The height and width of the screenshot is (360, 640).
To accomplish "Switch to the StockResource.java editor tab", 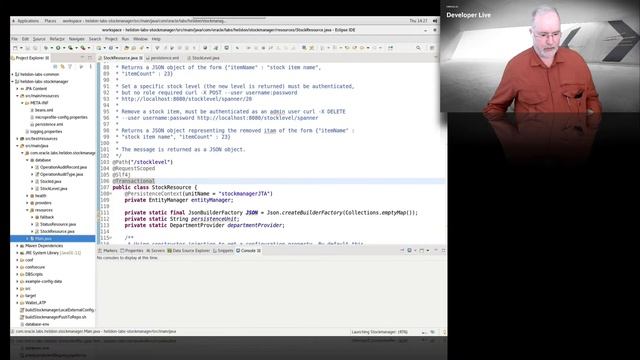I will 120,58.
